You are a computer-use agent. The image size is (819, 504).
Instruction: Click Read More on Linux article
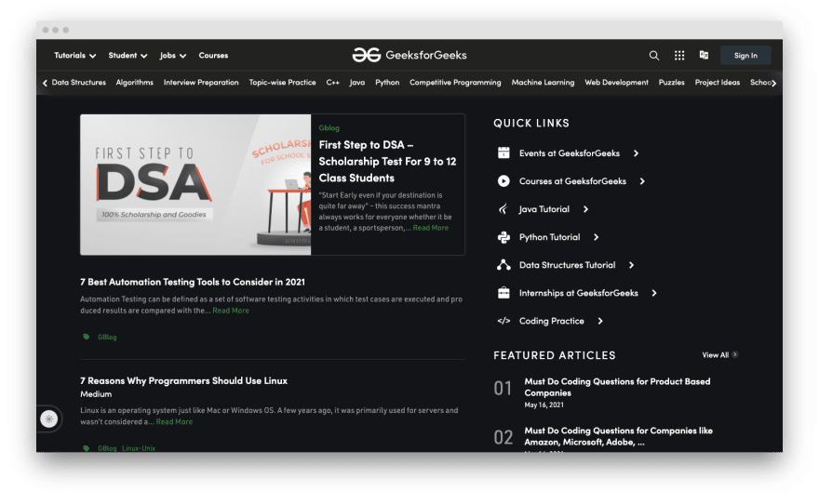(174, 421)
